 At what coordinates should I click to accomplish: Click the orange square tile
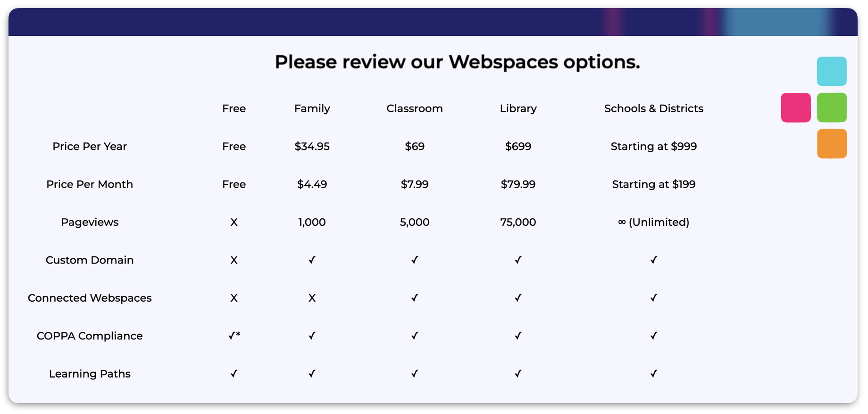pyautogui.click(x=831, y=143)
